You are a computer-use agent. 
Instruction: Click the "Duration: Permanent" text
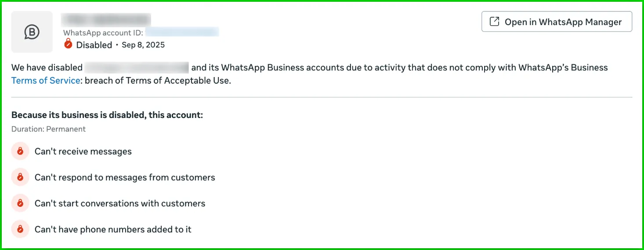(x=48, y=129)
